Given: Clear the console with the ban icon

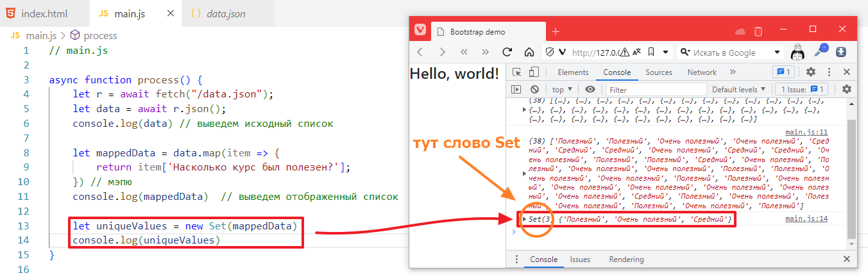Looking at the screenshot, I should tap(534, 90).
